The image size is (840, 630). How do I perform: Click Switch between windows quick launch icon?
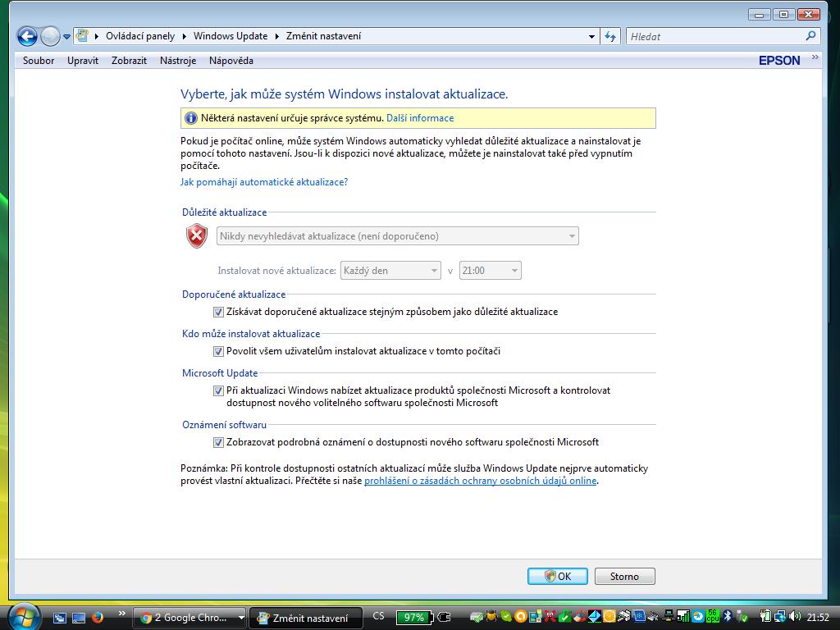click(x=59, y=618)
